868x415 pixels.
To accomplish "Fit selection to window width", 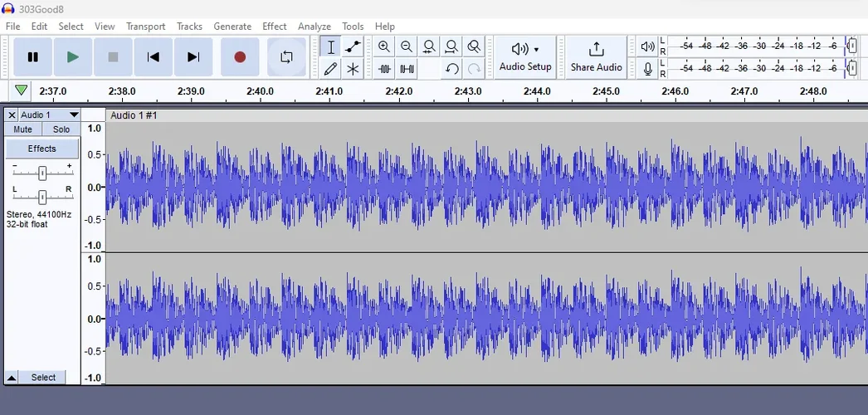I will click(x=429, y=47).
